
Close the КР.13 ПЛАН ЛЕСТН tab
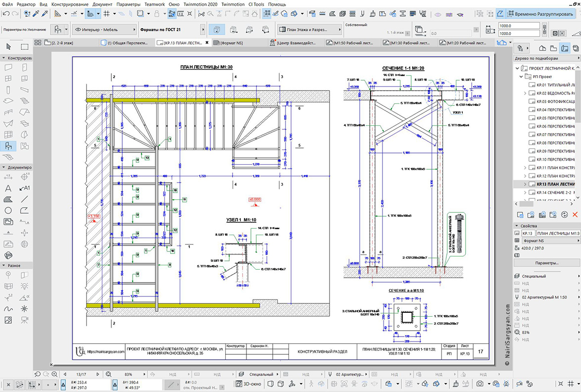(207, 43)
